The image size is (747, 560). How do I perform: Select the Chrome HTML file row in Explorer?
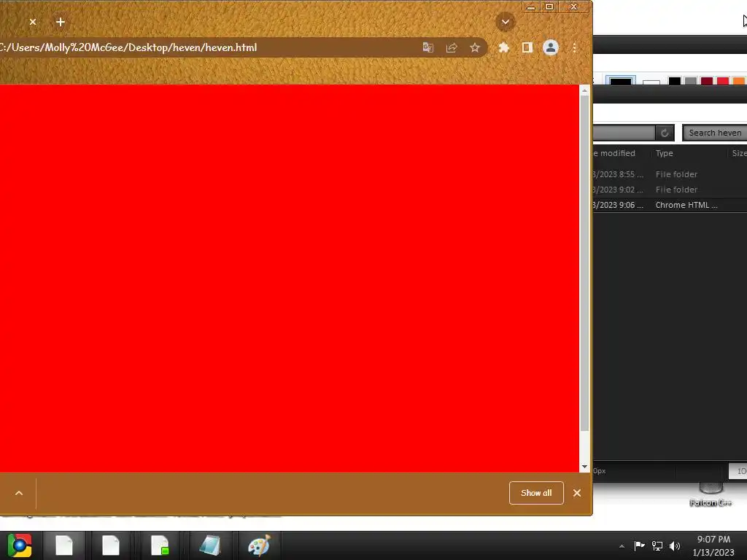[670, 205]
